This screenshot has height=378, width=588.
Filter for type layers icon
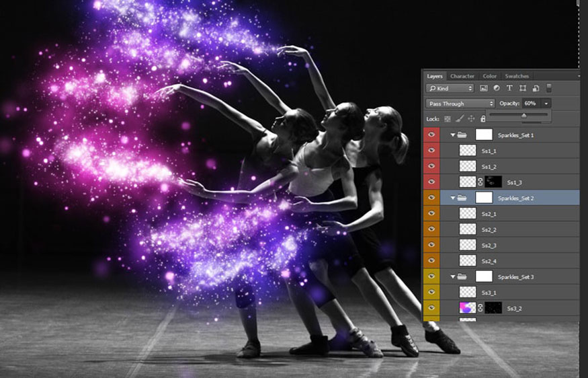click(x=509, y=88)
